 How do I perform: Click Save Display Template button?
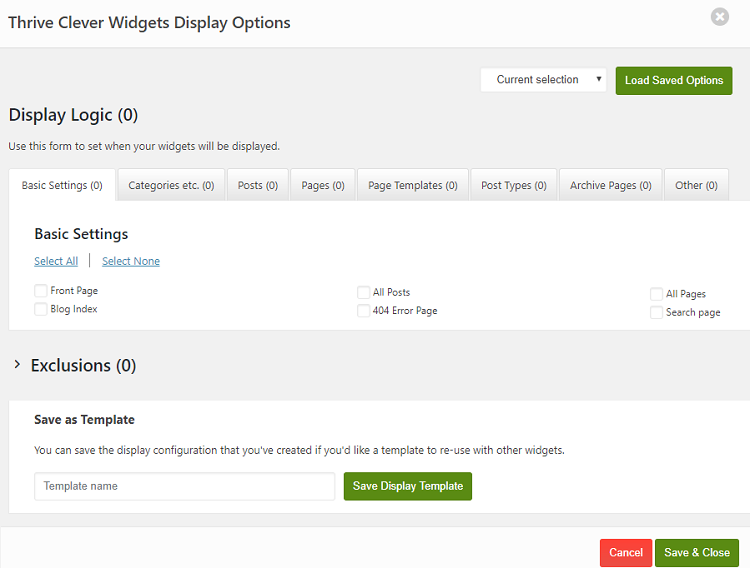tap(408, 486)
